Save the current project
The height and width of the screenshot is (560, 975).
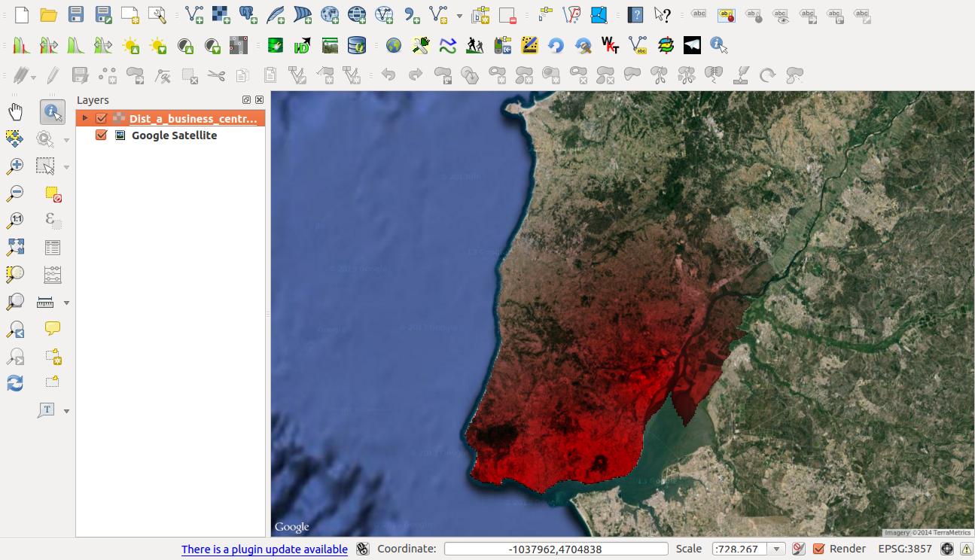75,14
